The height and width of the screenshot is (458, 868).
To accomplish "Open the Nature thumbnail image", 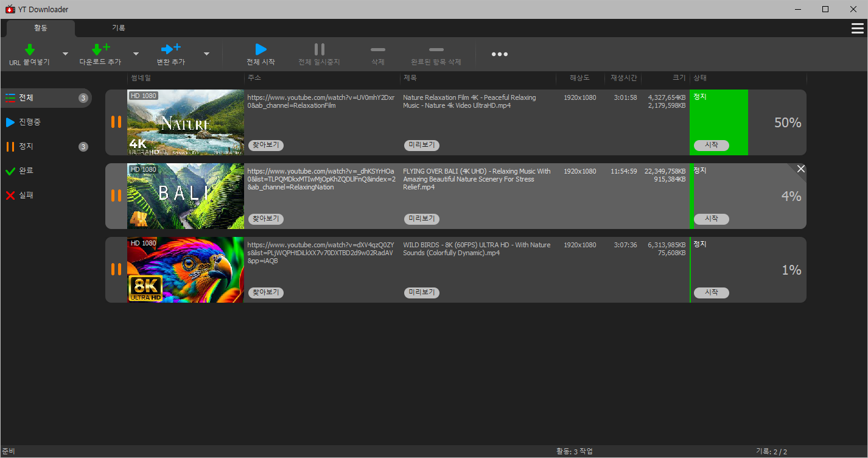I will click(186, 122).
